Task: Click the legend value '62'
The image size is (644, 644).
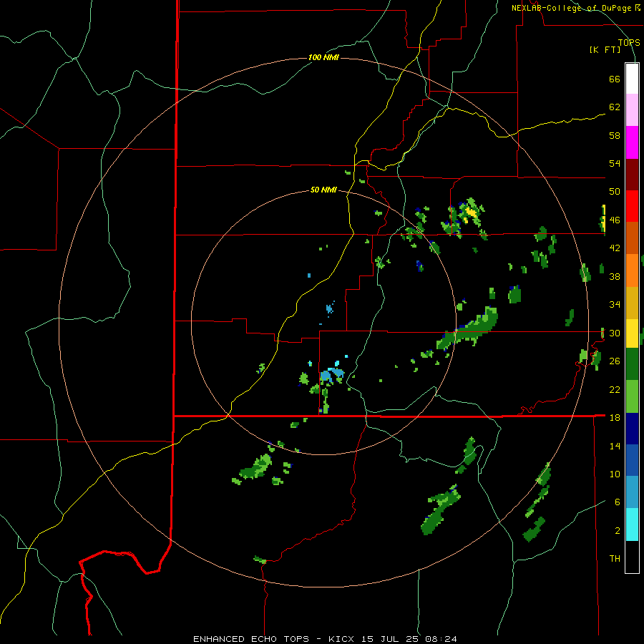Action: click(615, 107)
